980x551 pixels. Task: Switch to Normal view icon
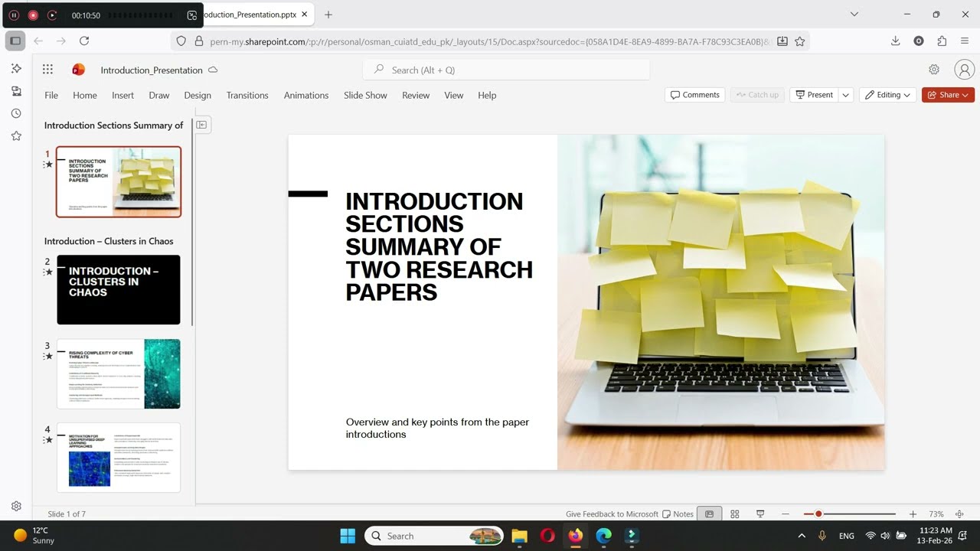coord(709,514)
